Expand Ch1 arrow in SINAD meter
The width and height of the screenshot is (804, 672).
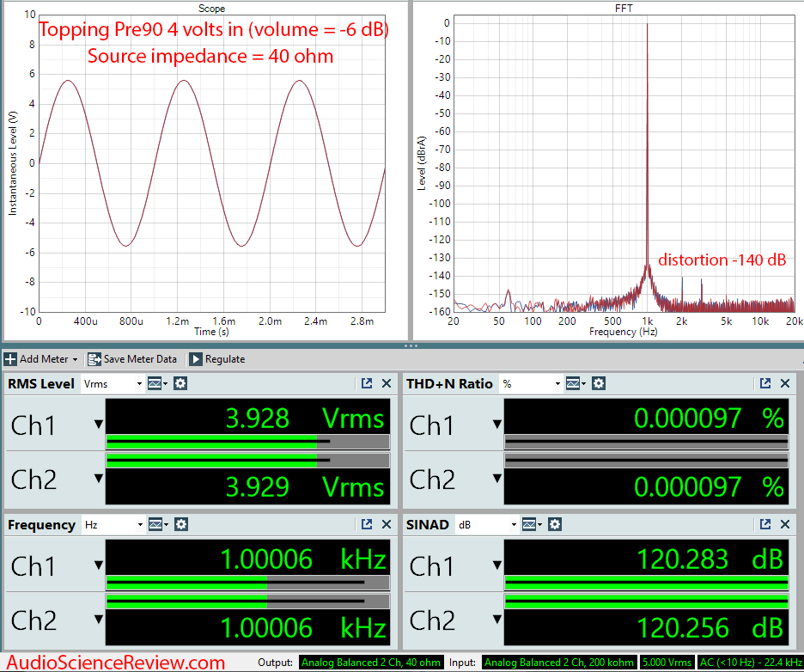click(496, 565)
